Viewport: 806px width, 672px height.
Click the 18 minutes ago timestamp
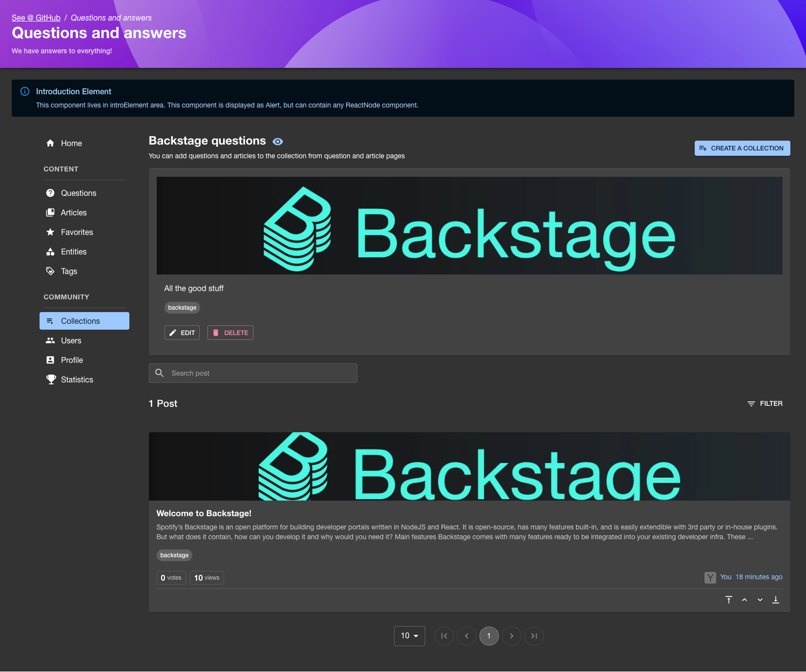(x=759, y=577)
